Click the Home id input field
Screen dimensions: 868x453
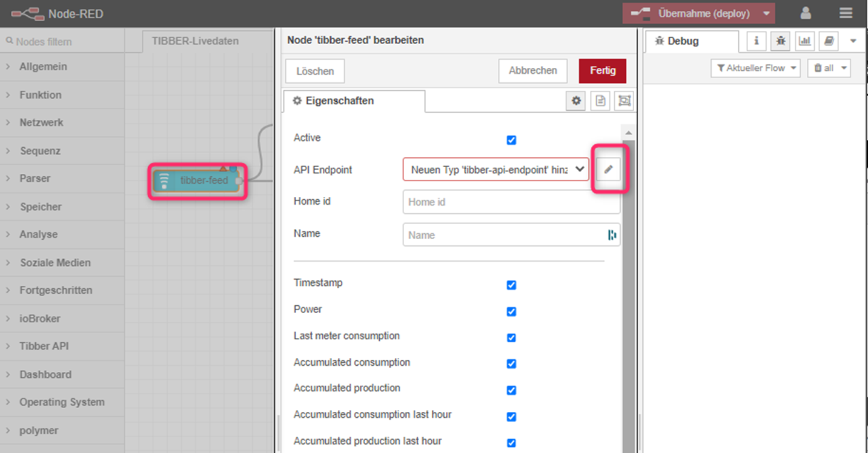click(x=511, y=202)
